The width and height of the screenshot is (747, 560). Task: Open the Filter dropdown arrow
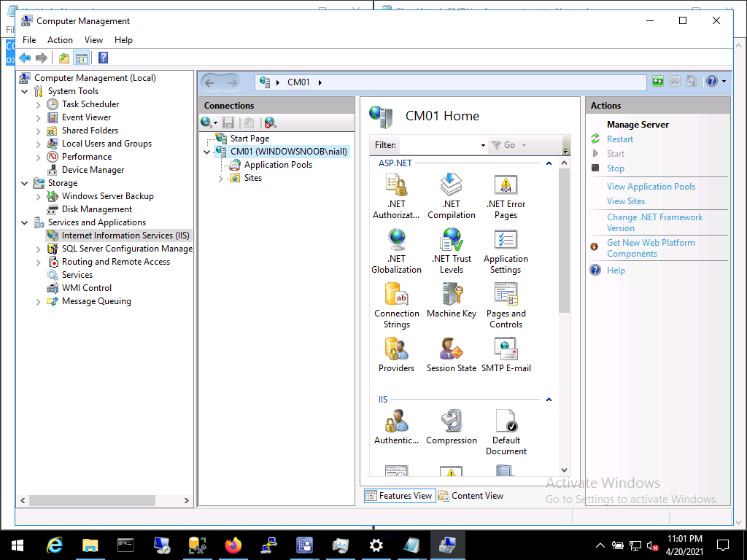click(x=483, y=146)
